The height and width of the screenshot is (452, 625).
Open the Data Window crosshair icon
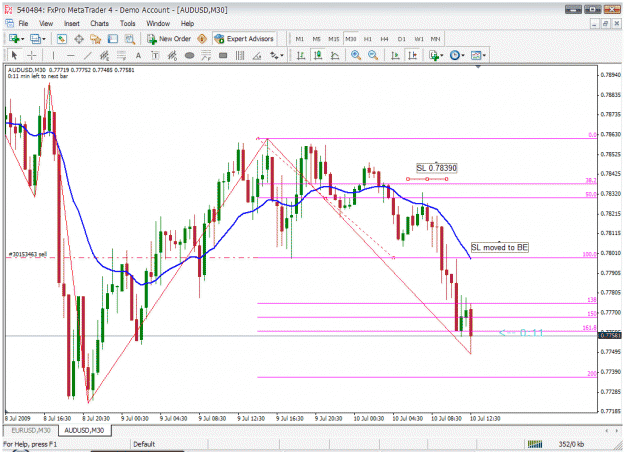(x=79, y=39)
